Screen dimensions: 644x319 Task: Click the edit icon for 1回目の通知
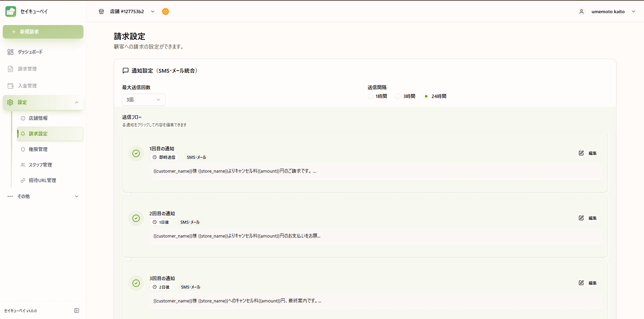coord(581,153)
